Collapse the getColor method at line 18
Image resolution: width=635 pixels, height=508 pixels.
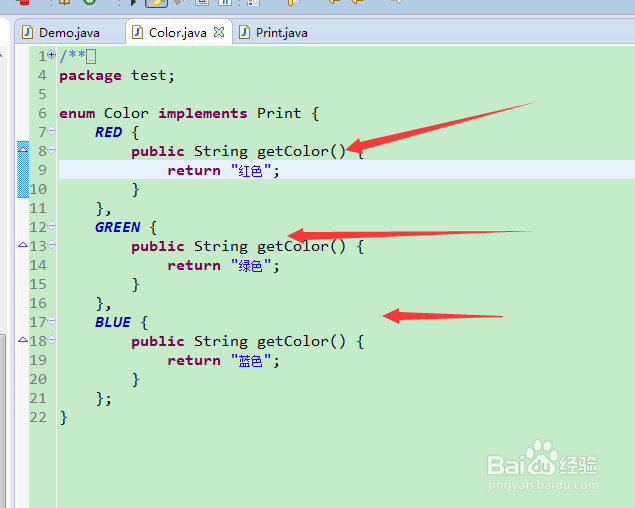[x=51, y=340]
